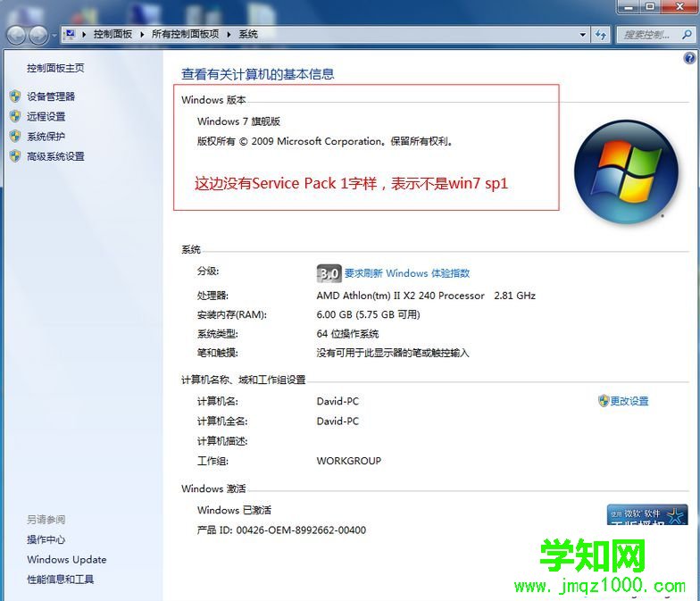Click the genuine Microsoft software badge
Viewport: 700px width, 601px height.
[x=647, y=514]
